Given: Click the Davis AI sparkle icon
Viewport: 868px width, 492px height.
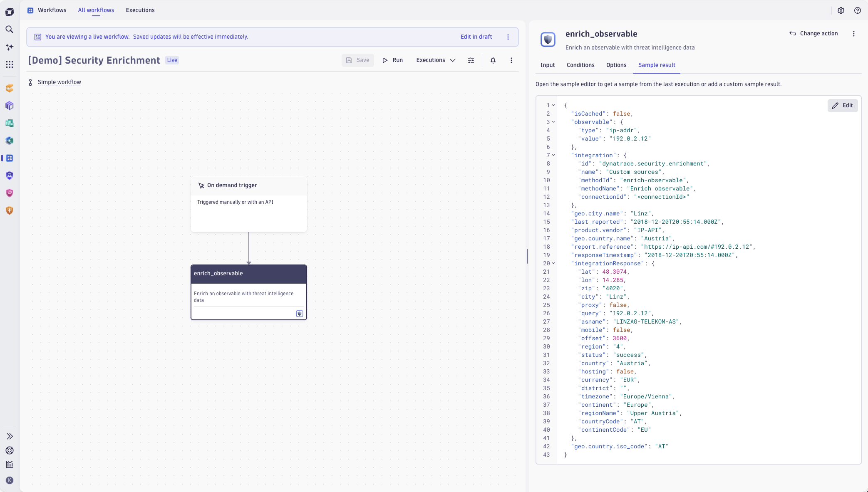Looking at the screenshot, I should tap(9, 47).
